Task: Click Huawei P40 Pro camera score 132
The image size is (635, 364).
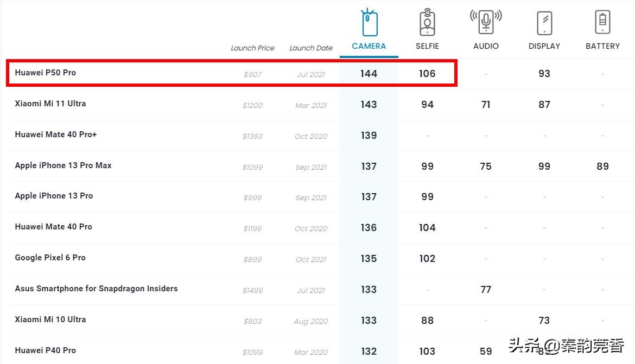Action: (369, 351)
